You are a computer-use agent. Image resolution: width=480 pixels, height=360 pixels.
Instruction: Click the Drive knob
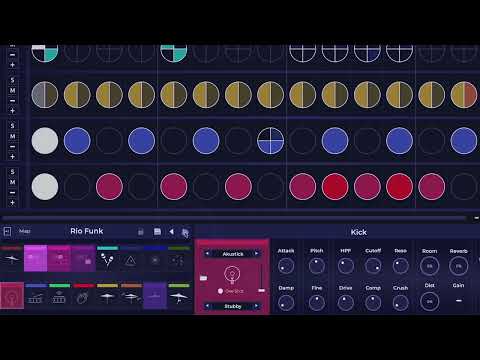346,303
